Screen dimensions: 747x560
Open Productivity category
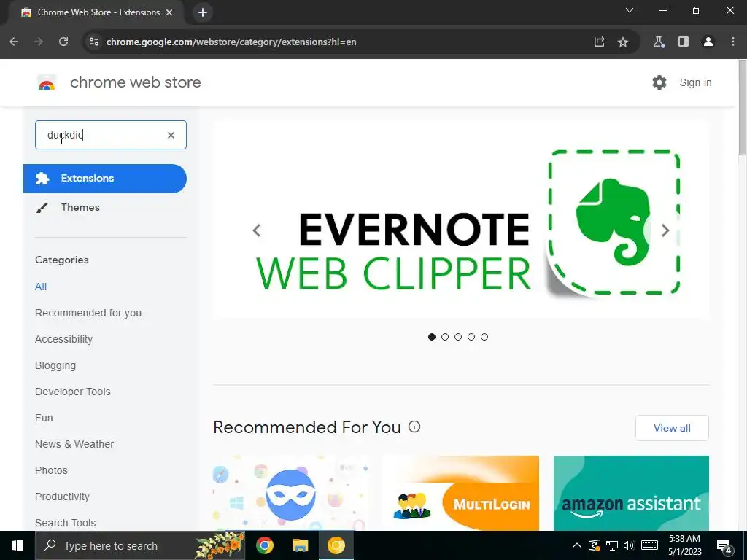coord(63,497)
